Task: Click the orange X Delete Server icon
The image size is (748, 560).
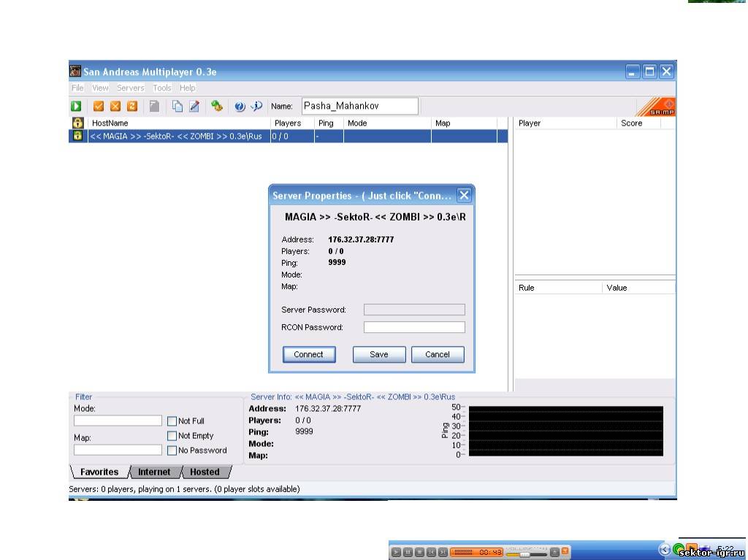Action: [115, 106]
